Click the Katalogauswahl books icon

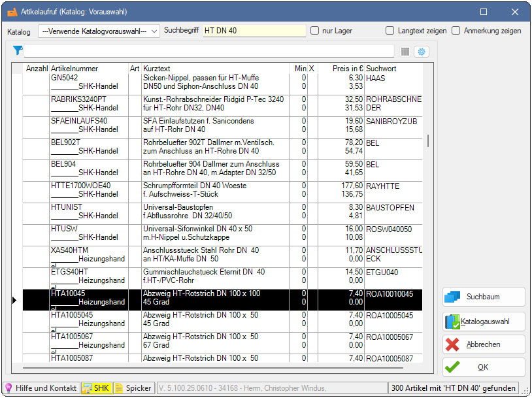452,322
